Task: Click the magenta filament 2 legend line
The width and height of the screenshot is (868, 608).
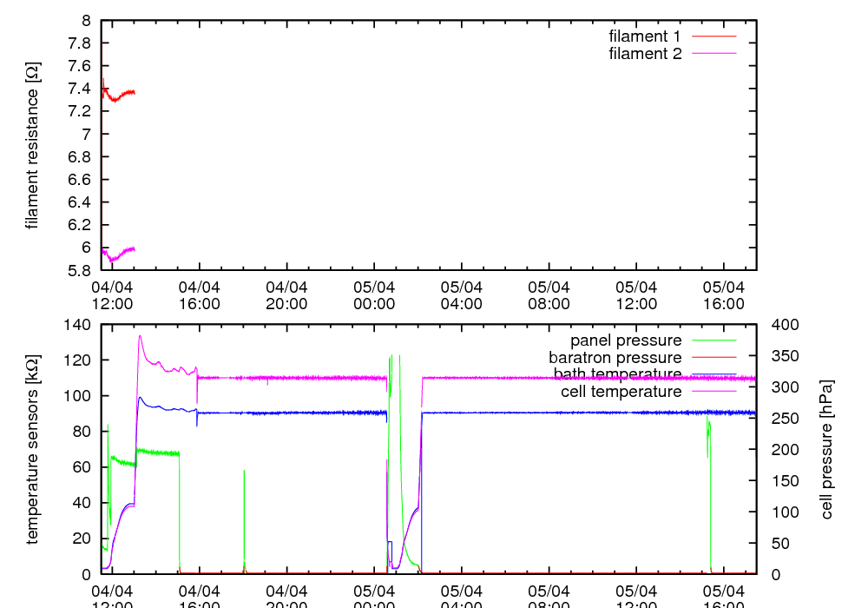Action: pyautogui.click(x=713, y=54)
